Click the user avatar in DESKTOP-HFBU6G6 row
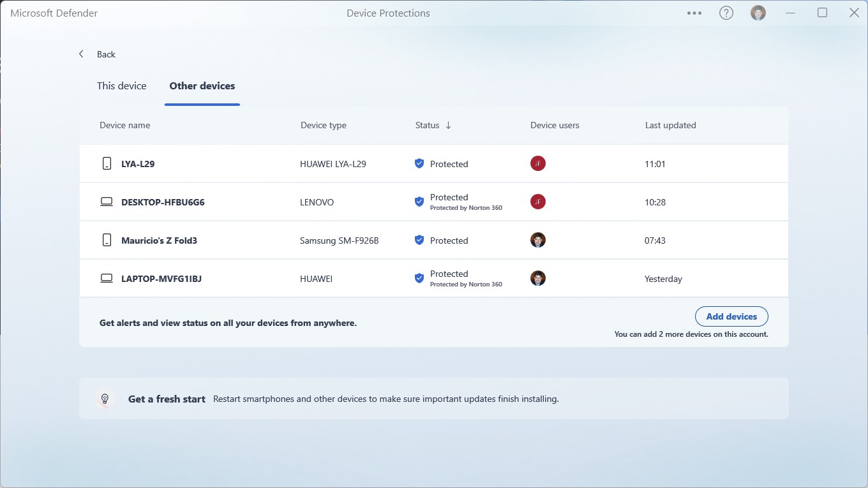This screenshot has width=868, height=488. pyautogui.click(x=538, y=202)
